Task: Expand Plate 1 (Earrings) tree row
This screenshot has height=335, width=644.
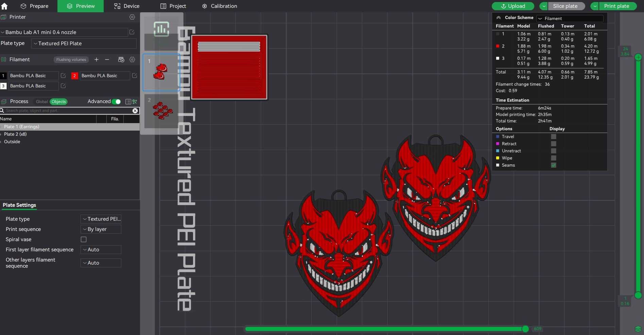Action: (1, 127)
